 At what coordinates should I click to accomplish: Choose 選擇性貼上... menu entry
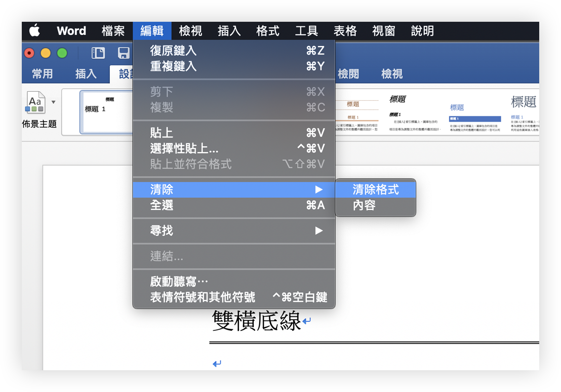pyautogui.click(x=234, y=148)
